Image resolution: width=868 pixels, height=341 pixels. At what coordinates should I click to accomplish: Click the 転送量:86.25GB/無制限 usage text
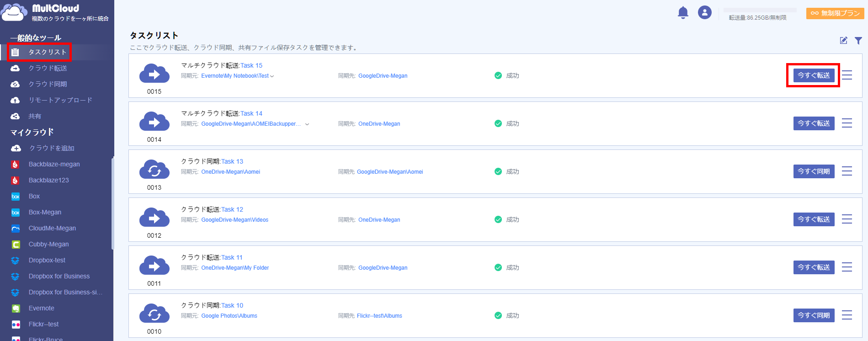coord(757,18)
